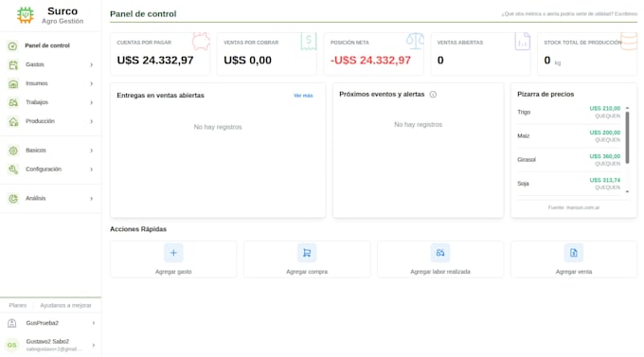Select Insumos in the sidebar

37,83
